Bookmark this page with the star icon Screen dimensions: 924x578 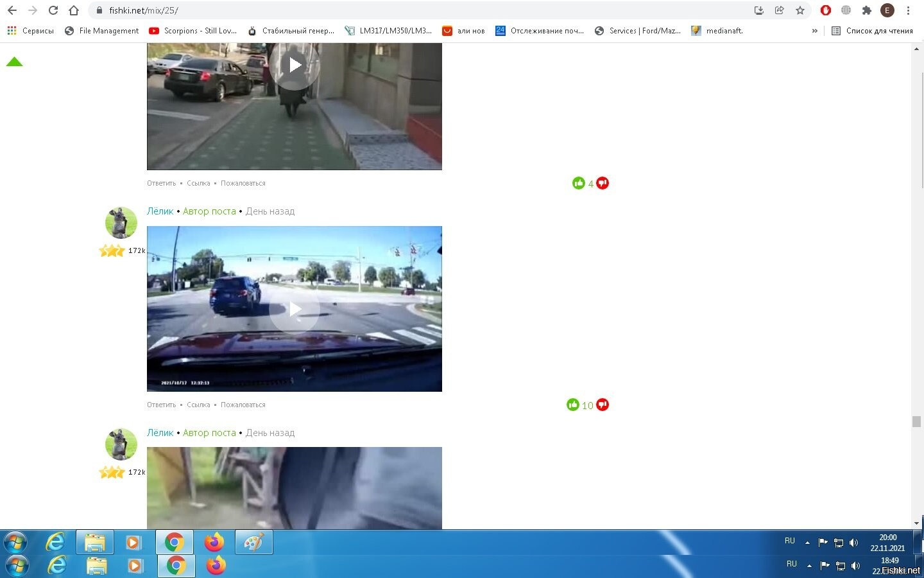click(800, 10)
